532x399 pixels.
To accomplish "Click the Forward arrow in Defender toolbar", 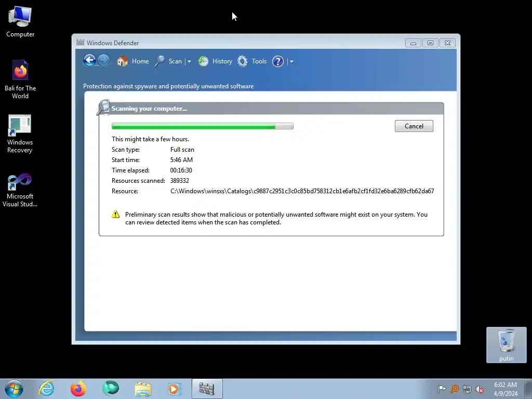I will click(x=104, y=61).
